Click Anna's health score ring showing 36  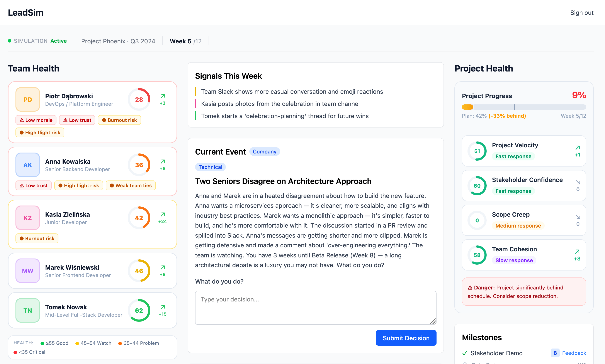139,165
